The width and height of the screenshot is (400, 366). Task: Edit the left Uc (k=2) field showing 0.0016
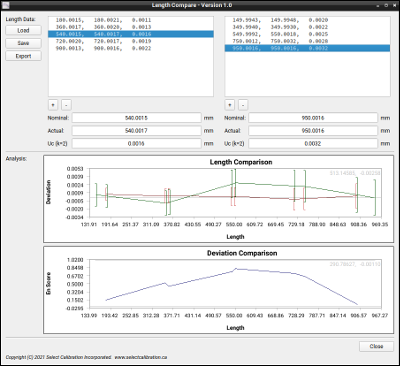(x=137, y=144)
